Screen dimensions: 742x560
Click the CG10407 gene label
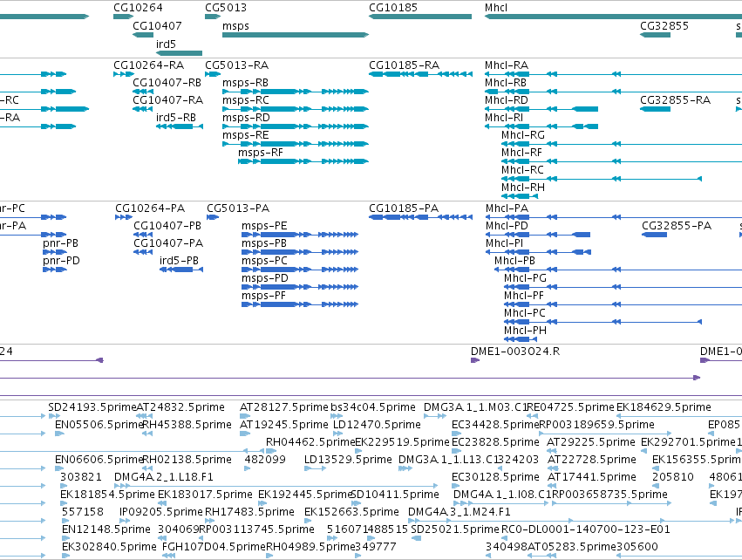[x=157, y=25]
